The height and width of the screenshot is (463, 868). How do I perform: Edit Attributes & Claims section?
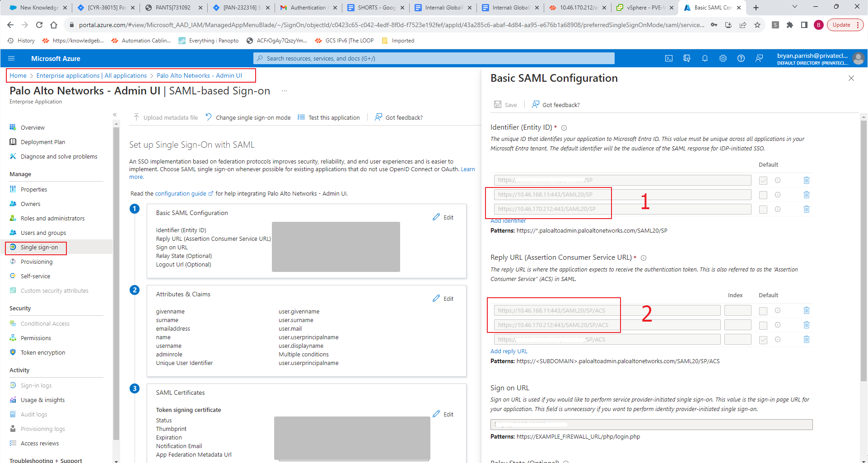point(443,299)
